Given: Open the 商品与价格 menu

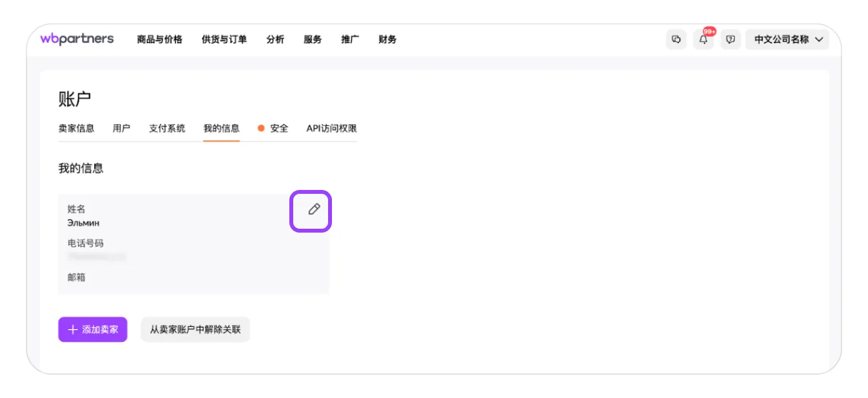Looking at the screenshot, I should (160, 39).
